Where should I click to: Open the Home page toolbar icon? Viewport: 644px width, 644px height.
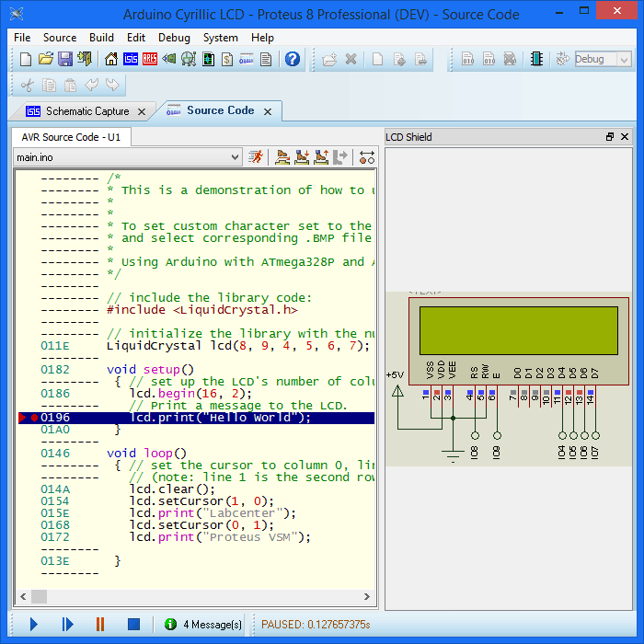point(111,59)
